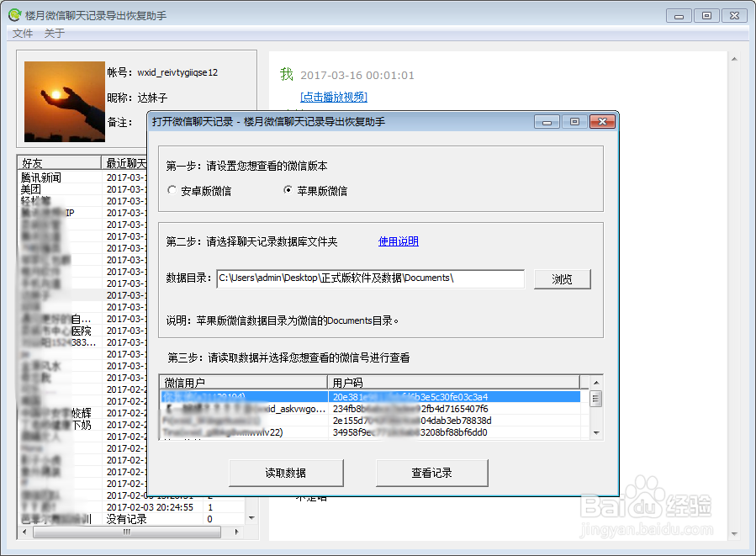This screenshot has height=556, width=756.
Task: Click the 点击播放视频 link in chat
Action: pos(334,97)
